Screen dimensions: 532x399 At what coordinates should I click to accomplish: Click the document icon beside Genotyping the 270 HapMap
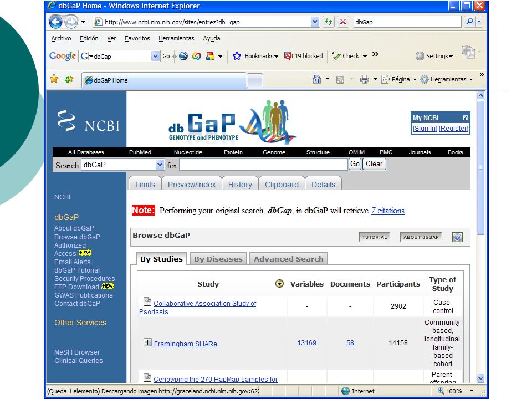pos(147,377)
